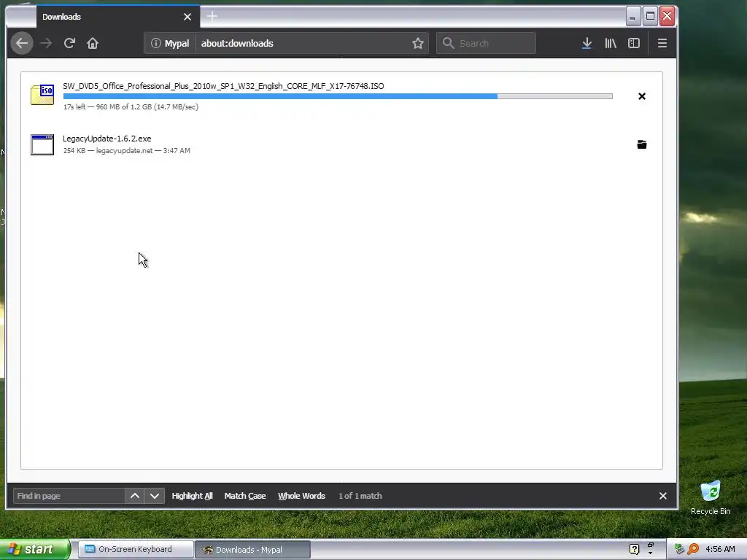Reload the current page
The image size is (747, 560).
pyautogui.click(x=69, y=43)
